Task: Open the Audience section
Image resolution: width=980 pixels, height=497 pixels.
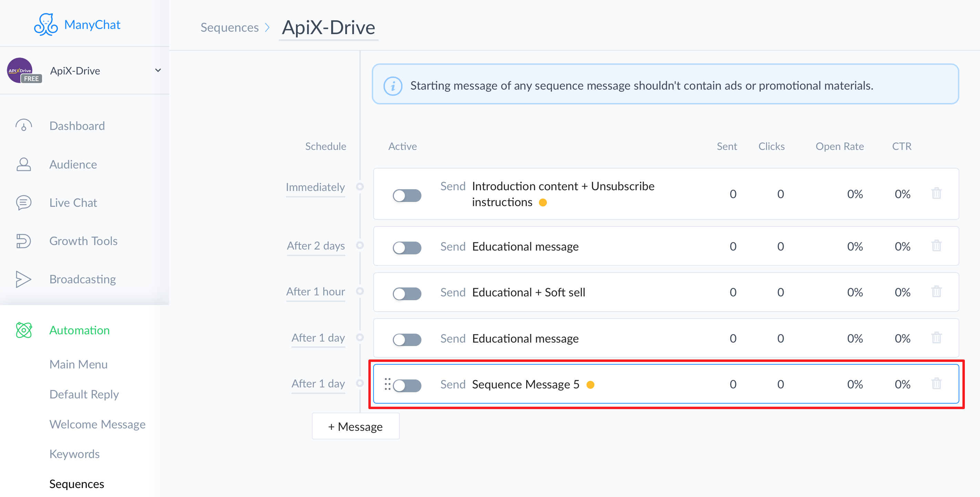Action: point(73,164)
